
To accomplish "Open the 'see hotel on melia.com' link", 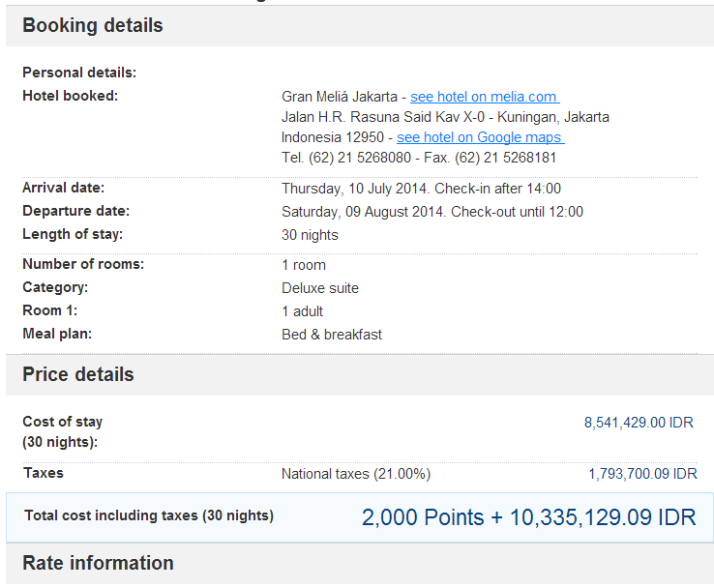I will 484,97.
